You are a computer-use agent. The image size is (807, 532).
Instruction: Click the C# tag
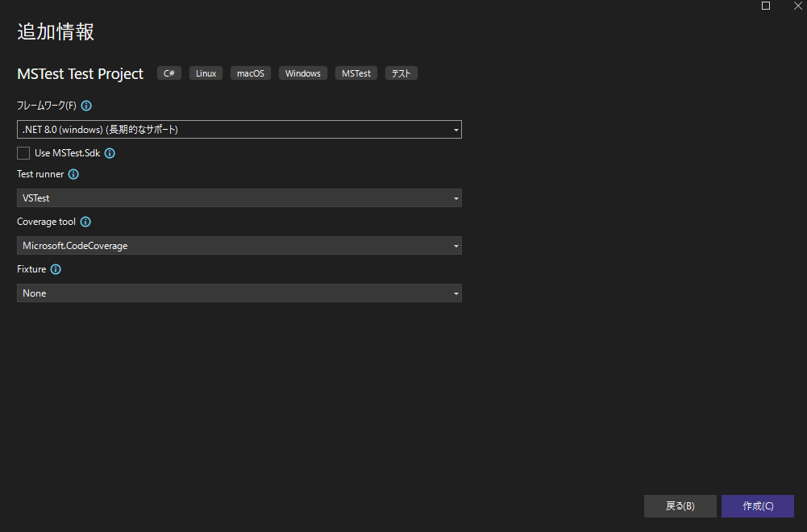click(168, 73)
